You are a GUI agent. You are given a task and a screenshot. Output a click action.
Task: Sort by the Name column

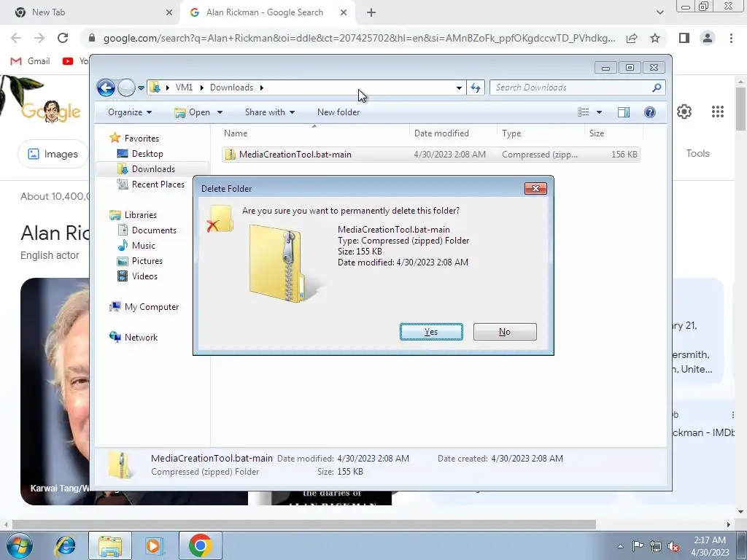[314, 133]
